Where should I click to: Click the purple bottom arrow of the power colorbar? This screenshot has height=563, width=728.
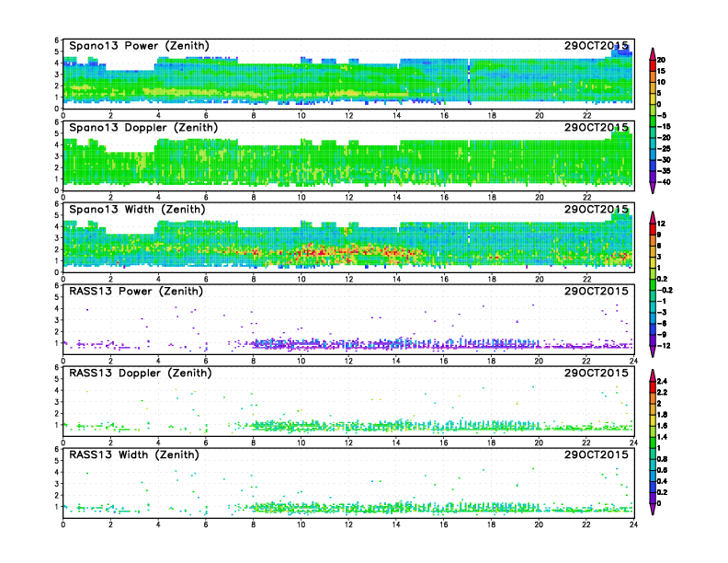pos(653,188)
